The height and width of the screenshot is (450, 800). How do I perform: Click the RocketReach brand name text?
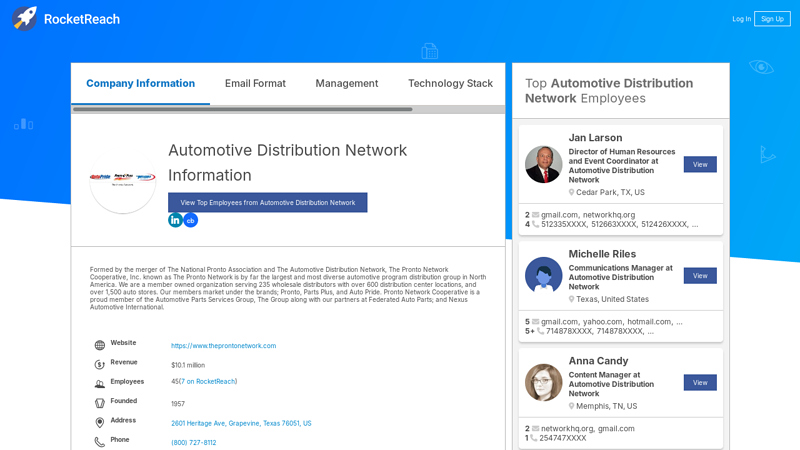click(82, 19)
